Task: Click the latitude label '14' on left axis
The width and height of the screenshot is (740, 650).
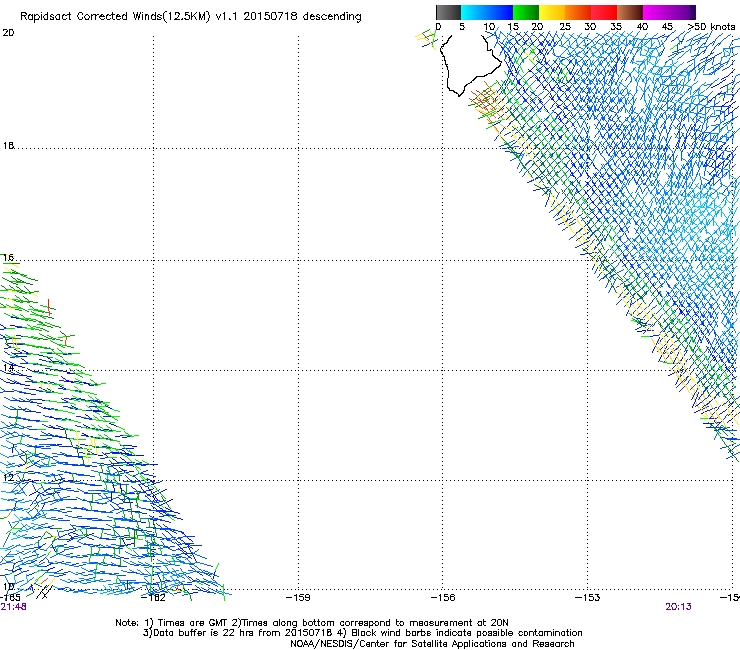Action: pos(8,367)
